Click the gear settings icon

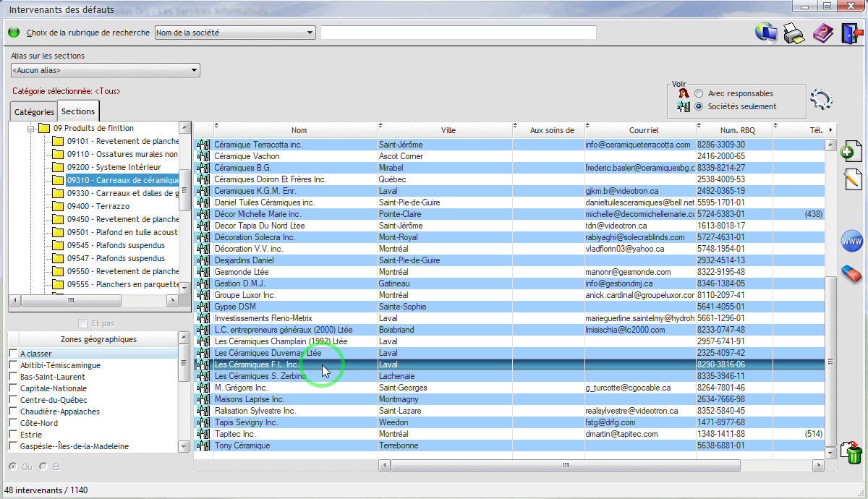tap(821, 100)
